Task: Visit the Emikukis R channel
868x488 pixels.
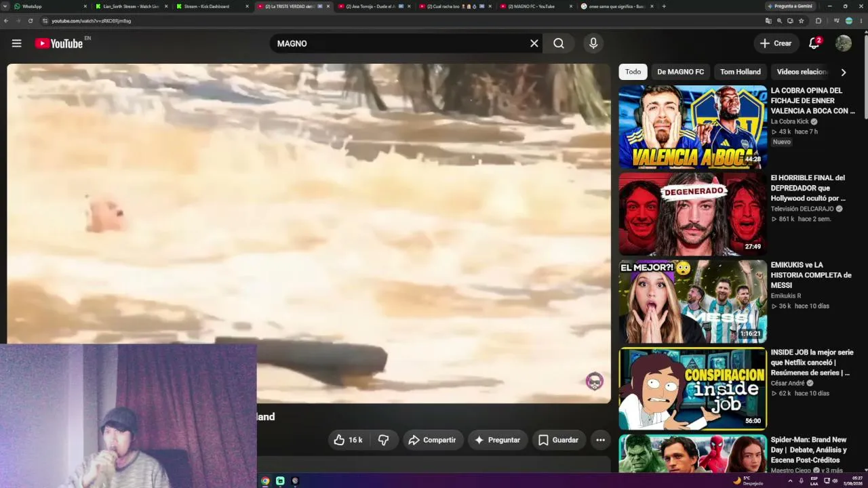Action: click(x=786, y=296)
